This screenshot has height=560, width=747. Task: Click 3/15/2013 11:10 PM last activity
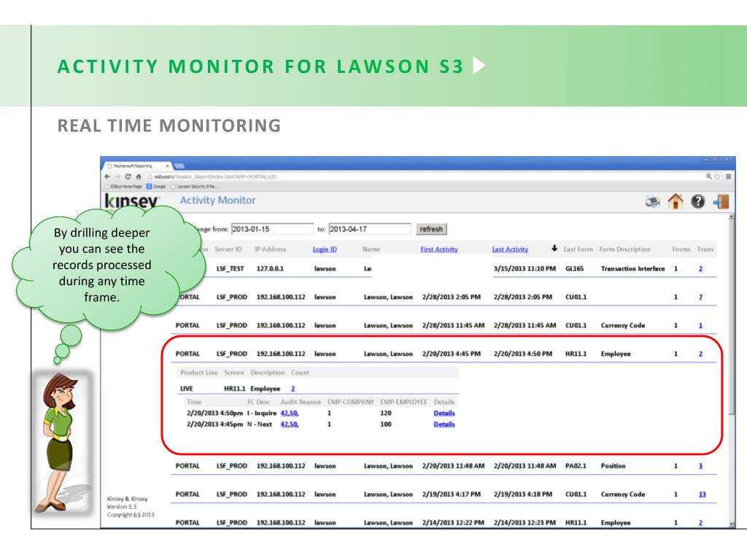(525, 268)
